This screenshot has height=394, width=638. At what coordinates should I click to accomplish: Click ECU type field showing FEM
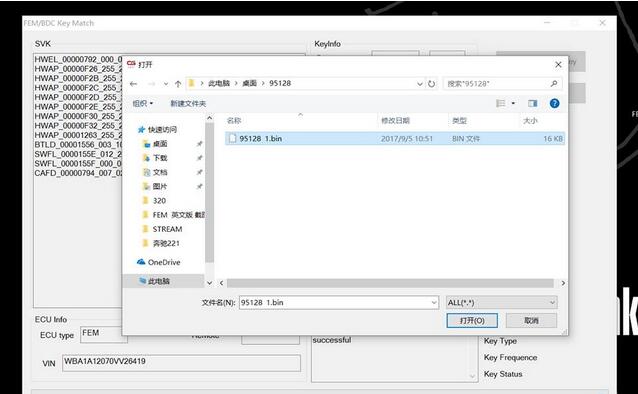pyautogui.click(x=103, y=334)
